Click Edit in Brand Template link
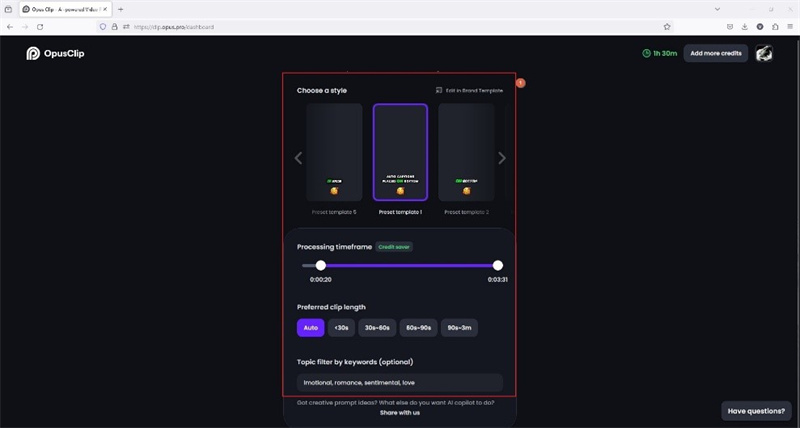Viewport: 800px width, 428px height. click(474, 90)
